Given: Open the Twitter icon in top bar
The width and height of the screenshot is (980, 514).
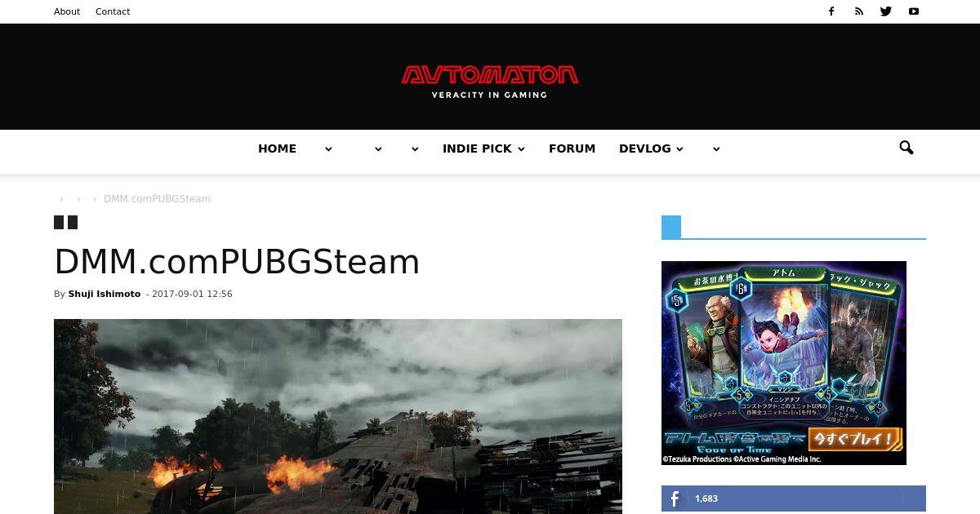Looking at the screenshot, I should click(x=886, y=11).
